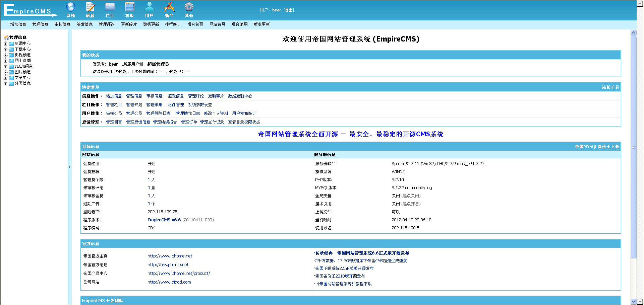Open the 站长工具 link
644x305 pixels.
610,87
